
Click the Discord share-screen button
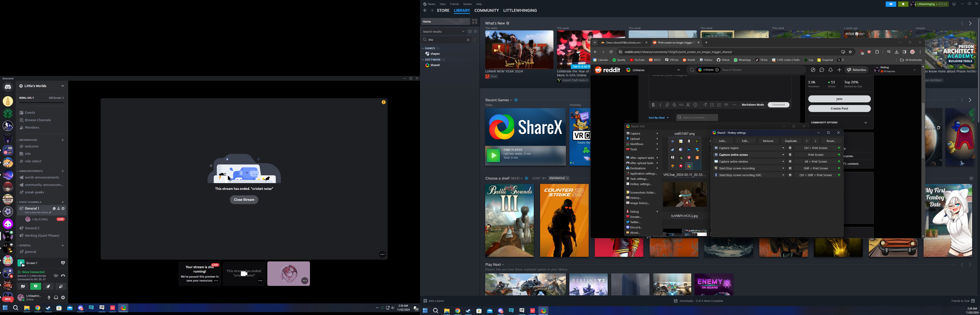35,287
